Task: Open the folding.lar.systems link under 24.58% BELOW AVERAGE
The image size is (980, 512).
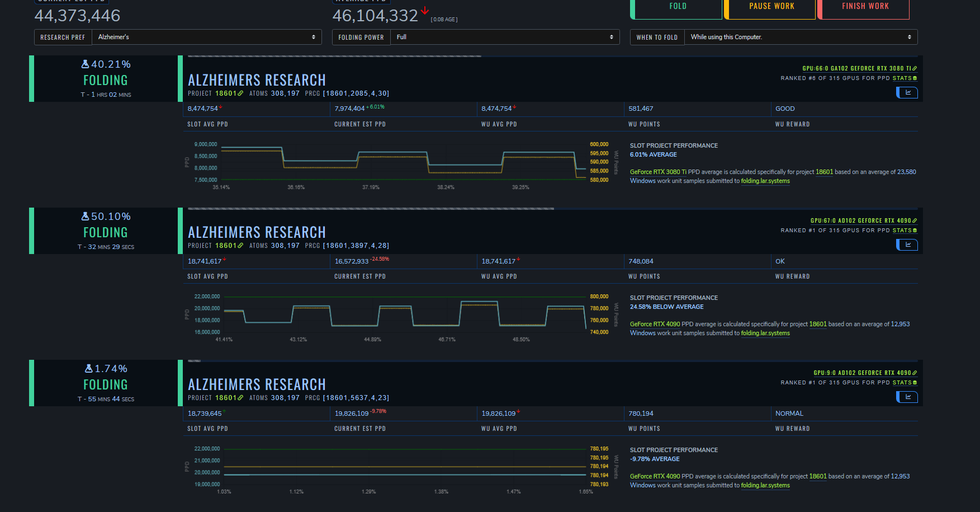Action: (x=765, y=333)
